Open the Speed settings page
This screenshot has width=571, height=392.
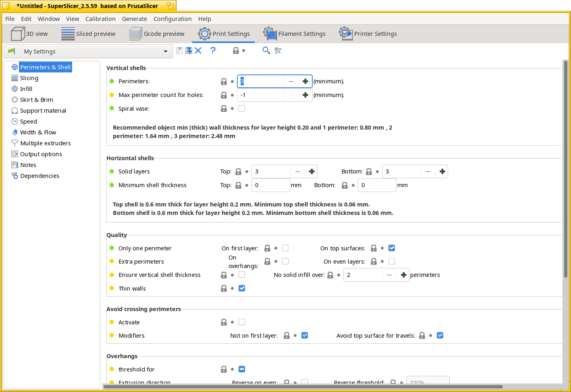[28, 122]
